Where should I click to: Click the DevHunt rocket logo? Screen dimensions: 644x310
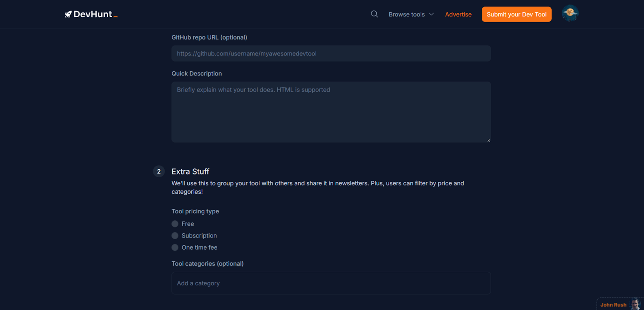coord(91,14)
